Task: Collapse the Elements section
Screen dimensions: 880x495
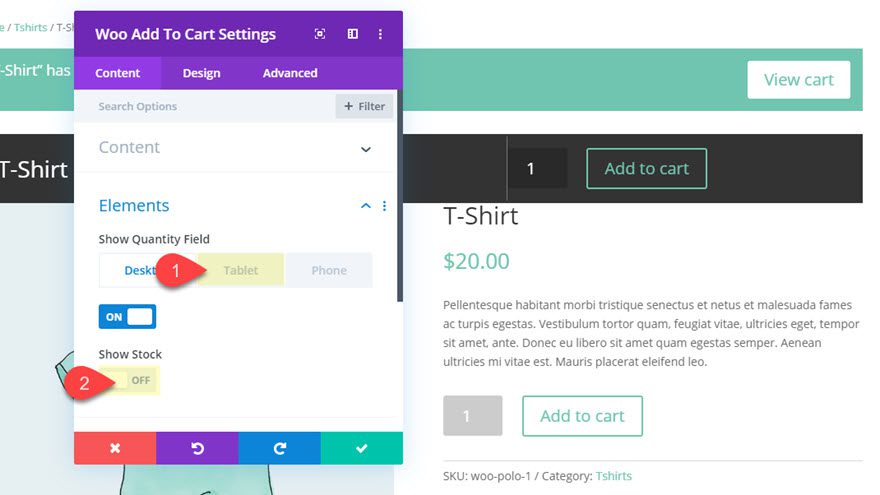Action: pos(365,206)
